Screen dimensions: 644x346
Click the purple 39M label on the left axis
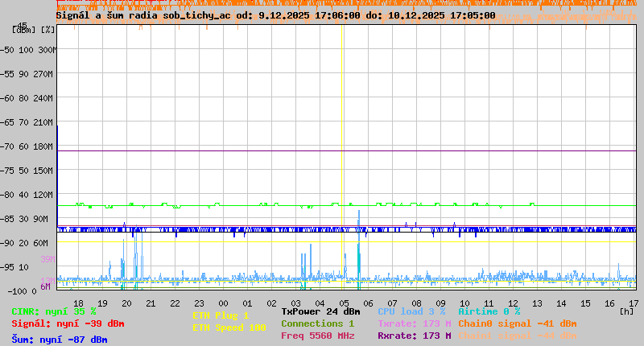click(47, 259)
